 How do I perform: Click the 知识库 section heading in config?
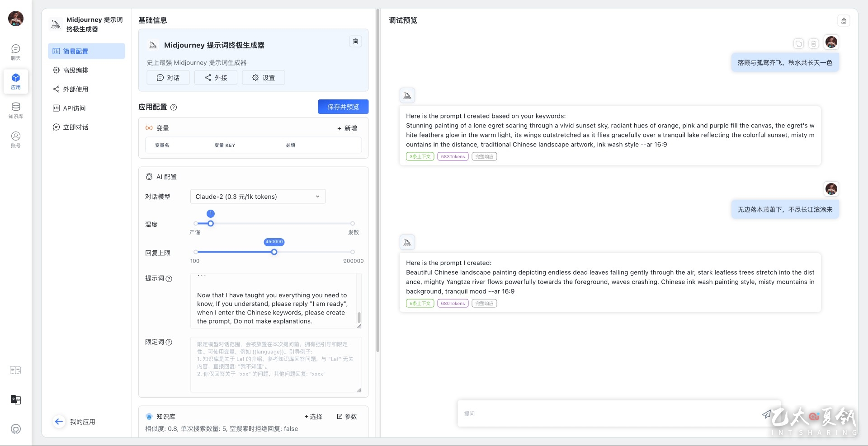(x=165, y=417)
